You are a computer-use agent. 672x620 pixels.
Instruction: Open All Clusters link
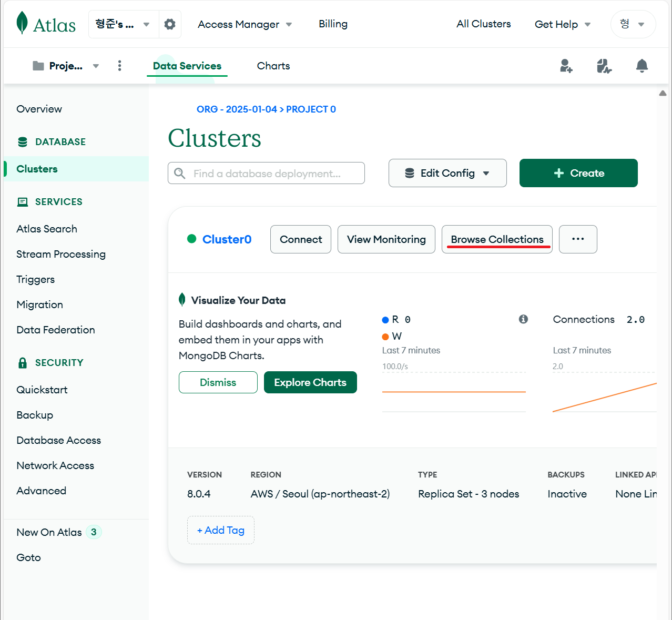pos(484,24)
